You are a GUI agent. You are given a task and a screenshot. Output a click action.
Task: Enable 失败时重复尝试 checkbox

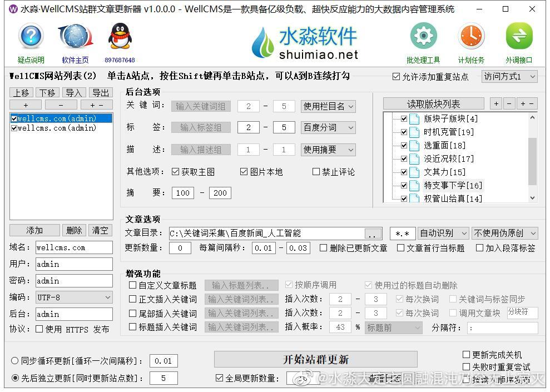466,367
